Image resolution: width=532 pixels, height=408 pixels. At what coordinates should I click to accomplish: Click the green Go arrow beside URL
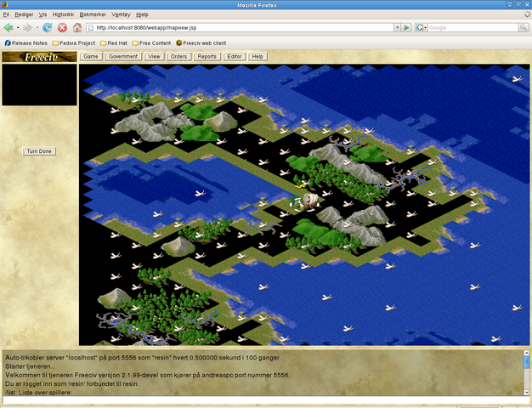tap(406, 28)
